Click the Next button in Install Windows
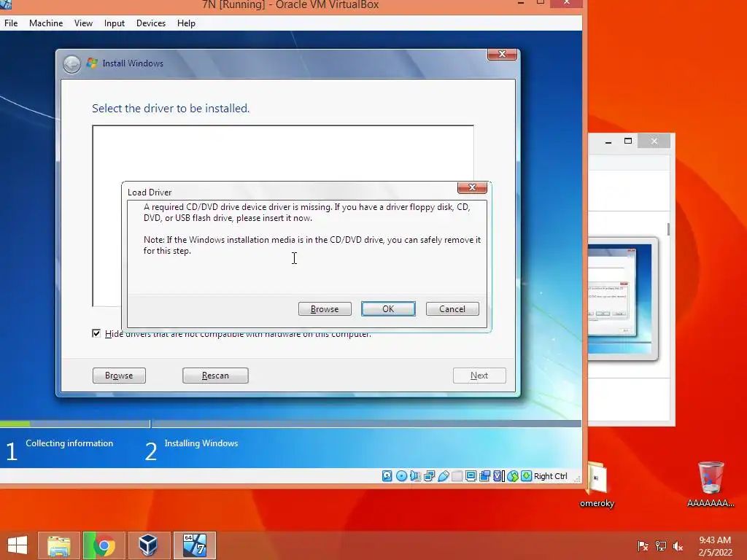747x560 pixels. tap(479, 376)
